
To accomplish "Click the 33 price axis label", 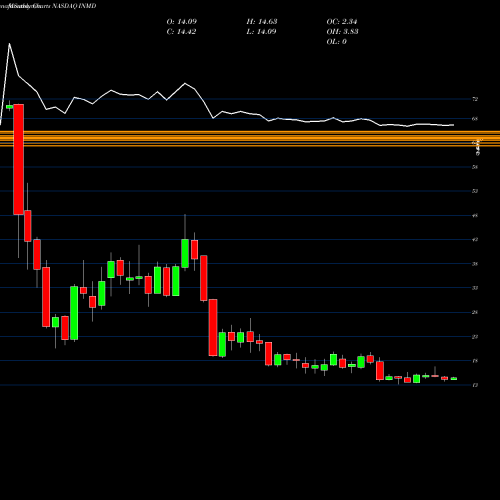I will (x=475, y=288).
